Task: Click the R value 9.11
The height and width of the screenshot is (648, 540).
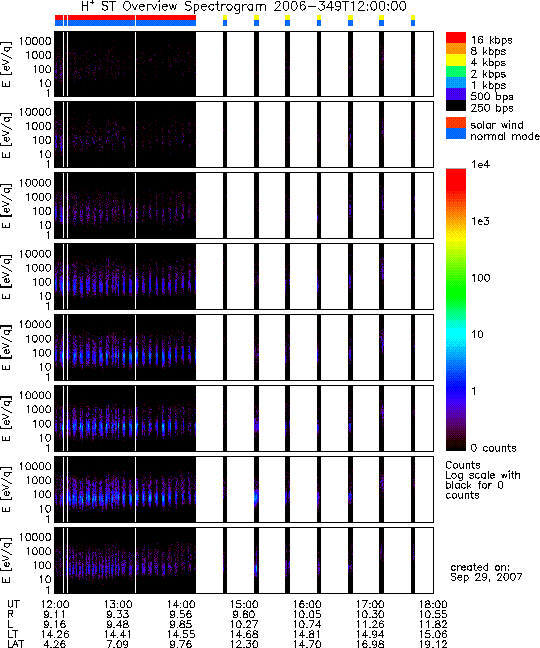Action: pyautogui.click(x=55, y=614)
